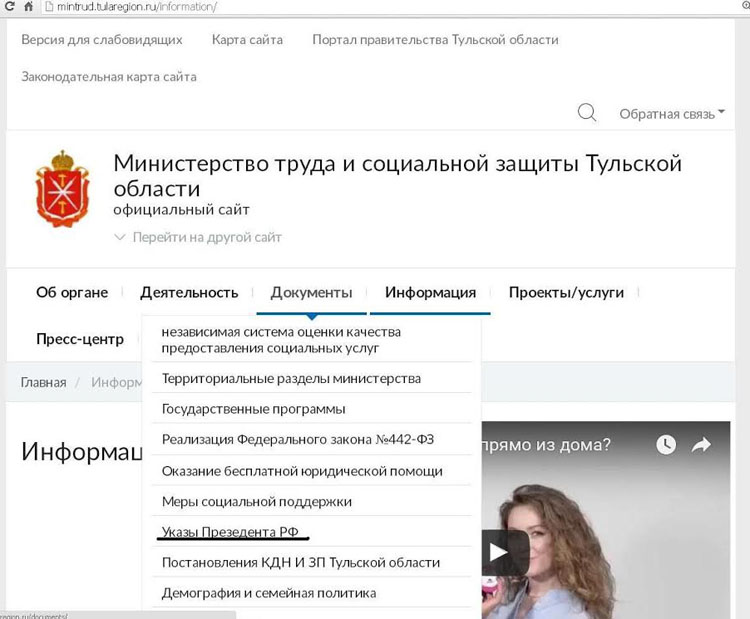The width and height of the screenshot is (750, 619).
Task: Click the video share arrow icon
Action: pyautogui.click(x=701, y=445)
